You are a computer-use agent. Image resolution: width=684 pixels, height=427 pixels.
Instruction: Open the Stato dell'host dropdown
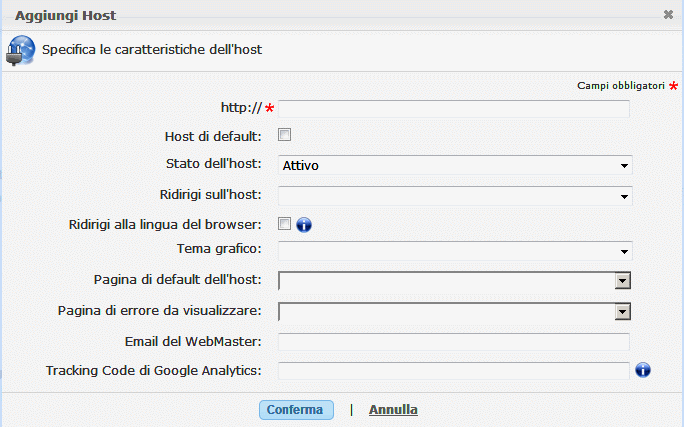455,165
